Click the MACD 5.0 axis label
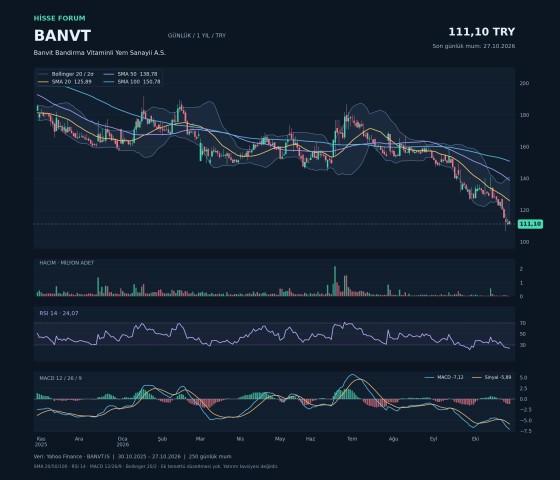Screen dimensions: 560x480 (x=523, y=378)
